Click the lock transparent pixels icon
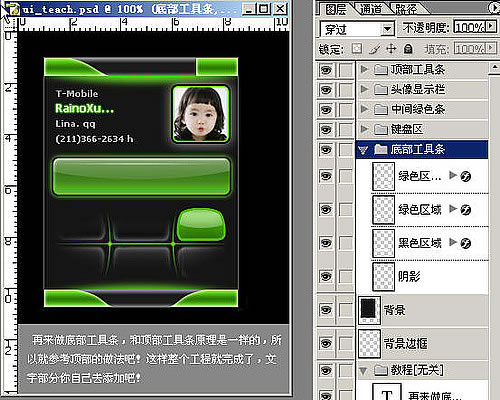 [x=357, y=49]
